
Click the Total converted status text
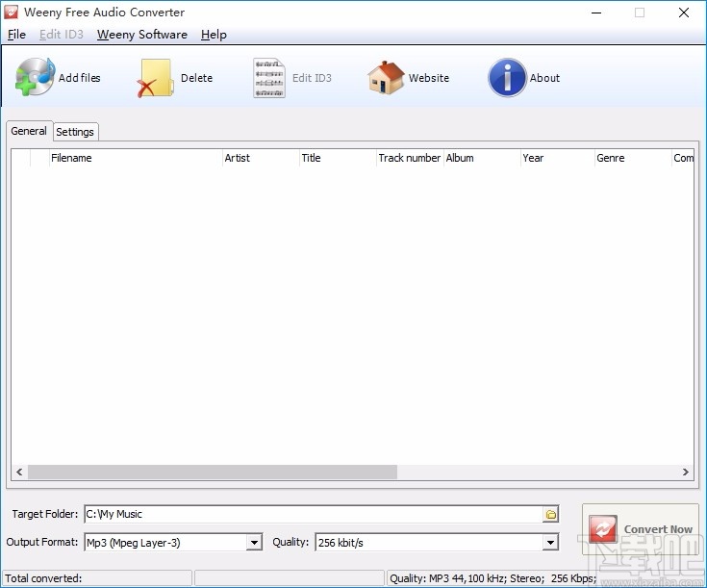pos(43,578)
